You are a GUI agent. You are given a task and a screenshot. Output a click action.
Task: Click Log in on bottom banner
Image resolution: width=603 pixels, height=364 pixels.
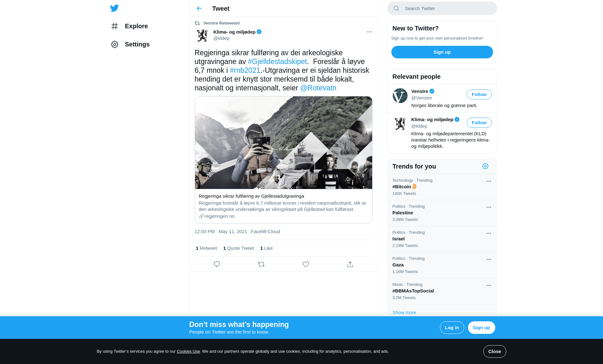pos(452,328)
